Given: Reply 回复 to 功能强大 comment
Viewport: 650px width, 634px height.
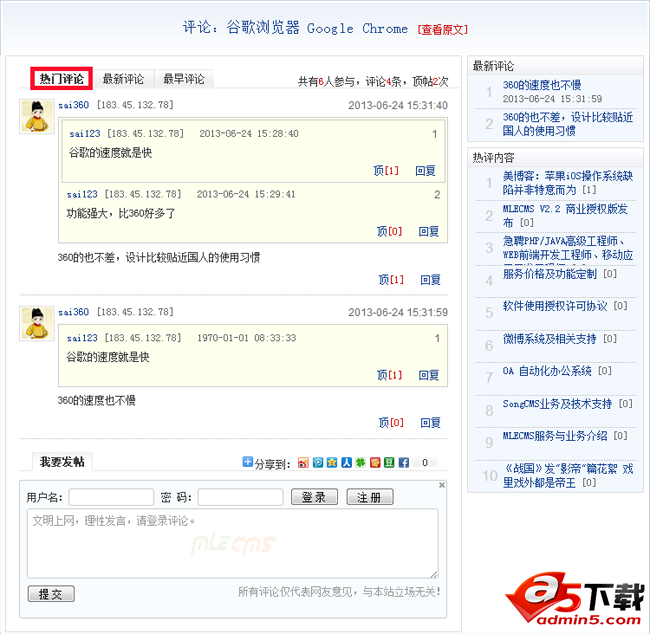Looking at the screenshot, I should pos(429,231).
